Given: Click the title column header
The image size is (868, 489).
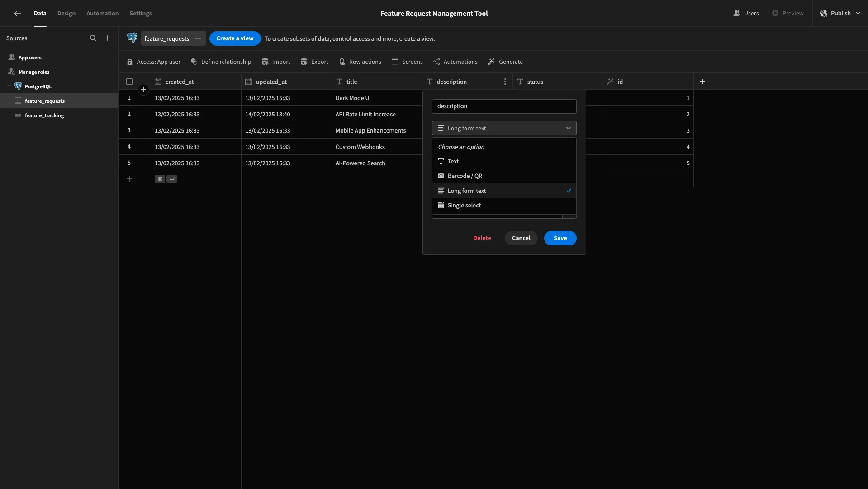Looking at the screenshot, I should pos(377,82).
